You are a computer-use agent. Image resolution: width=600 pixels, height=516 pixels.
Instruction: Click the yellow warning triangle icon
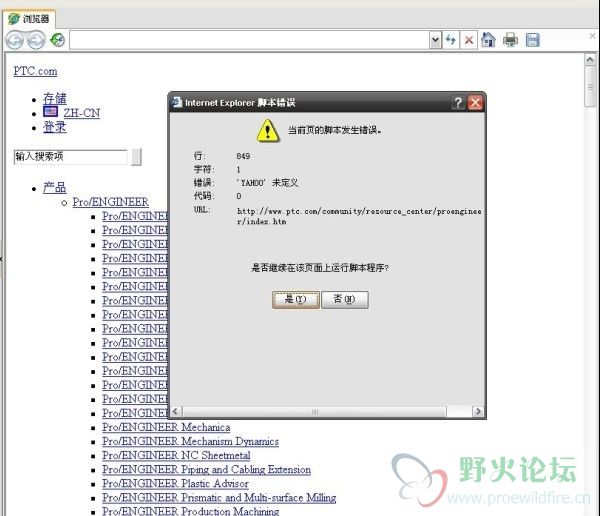(x=268, y=131)
